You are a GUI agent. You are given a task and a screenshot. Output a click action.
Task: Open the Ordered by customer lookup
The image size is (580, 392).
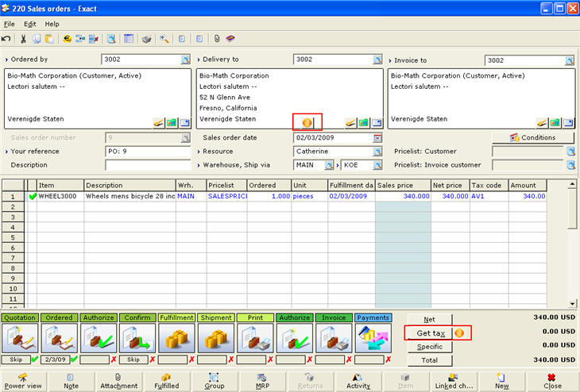(185, 60)
